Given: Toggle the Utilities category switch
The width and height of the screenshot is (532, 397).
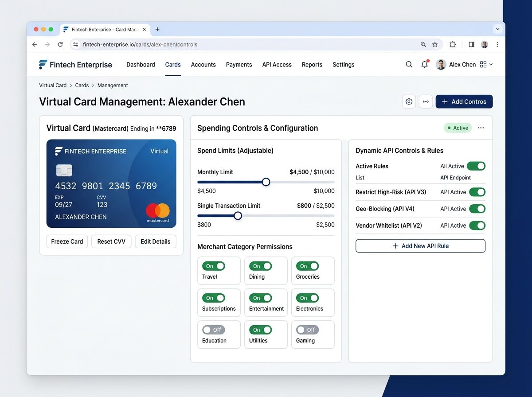Looking at the screenshot, I should coord(261,330).
